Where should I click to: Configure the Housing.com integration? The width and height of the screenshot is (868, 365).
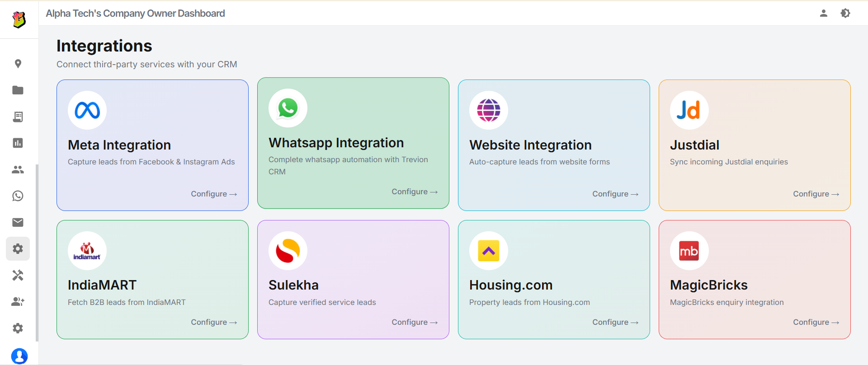pyautogui.click(x=615, y=322)
